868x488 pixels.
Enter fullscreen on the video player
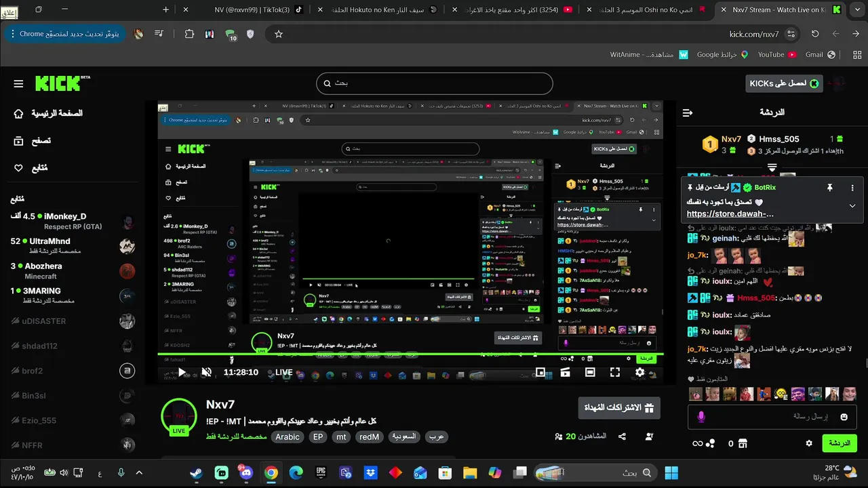[x=615, y=372]
